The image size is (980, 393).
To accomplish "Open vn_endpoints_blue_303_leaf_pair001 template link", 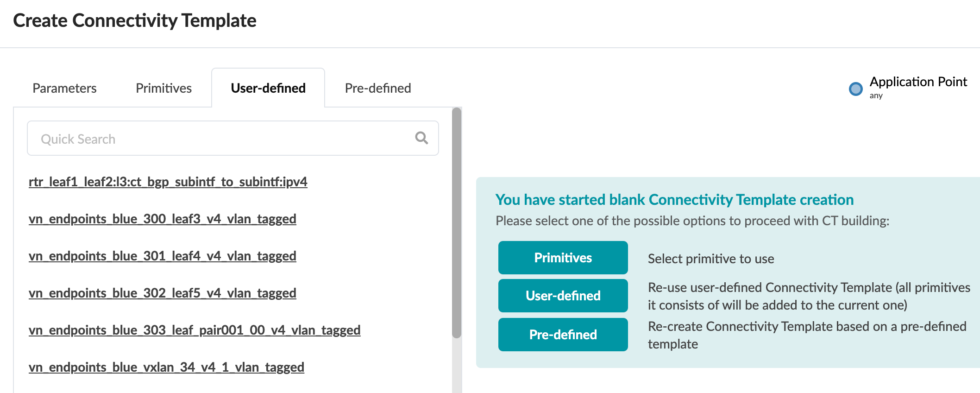I will [194, 330].
